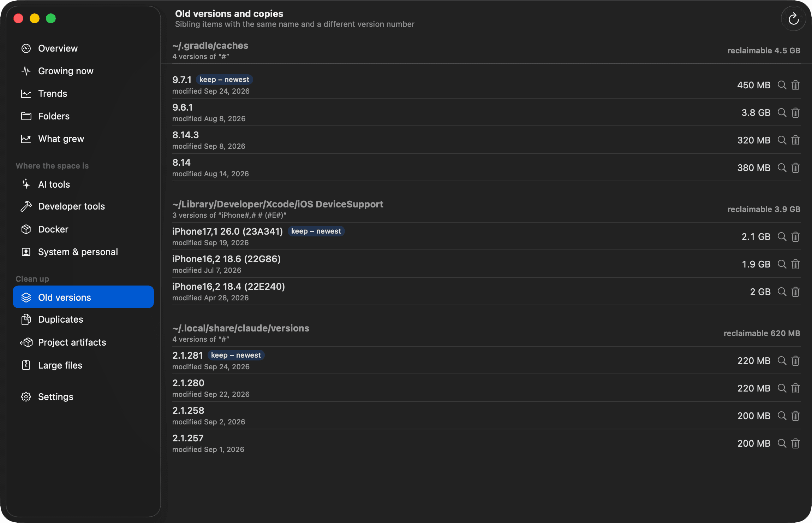Click the 3.8 GB size value
Viewport: 812px width, 523px height.
pyautogui.click(x=756, y=113)
